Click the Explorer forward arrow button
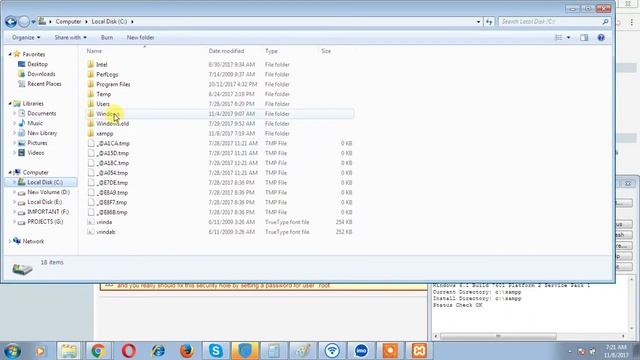This screenshot has width=640, height=360. tap(24, 22)
